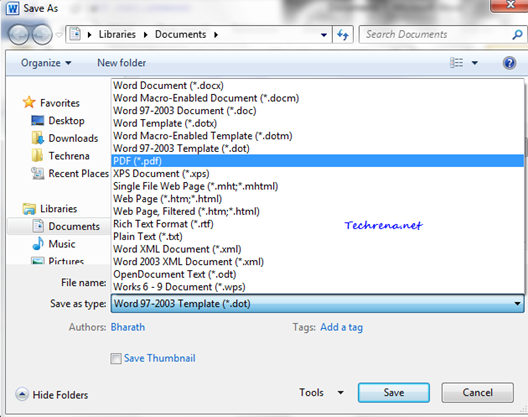
Task: Click the Documents library icon in sidebar
Action: coord(38,226)
